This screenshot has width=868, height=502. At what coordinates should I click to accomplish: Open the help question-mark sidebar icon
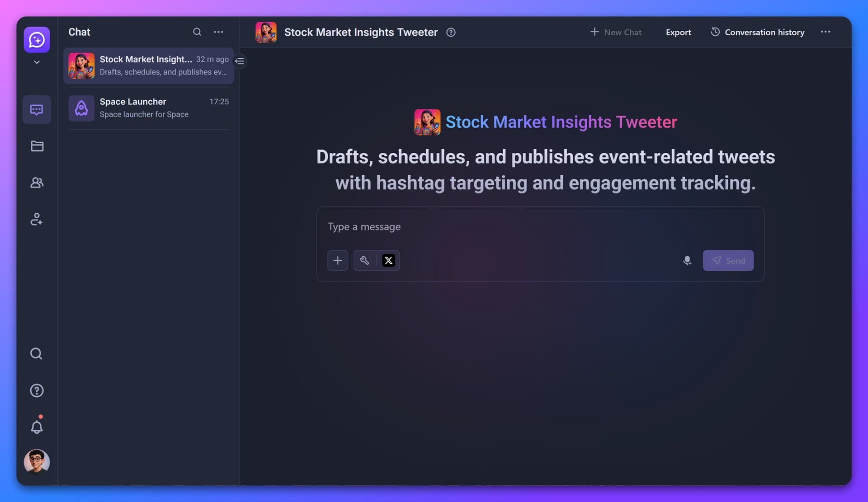point(37,390)
